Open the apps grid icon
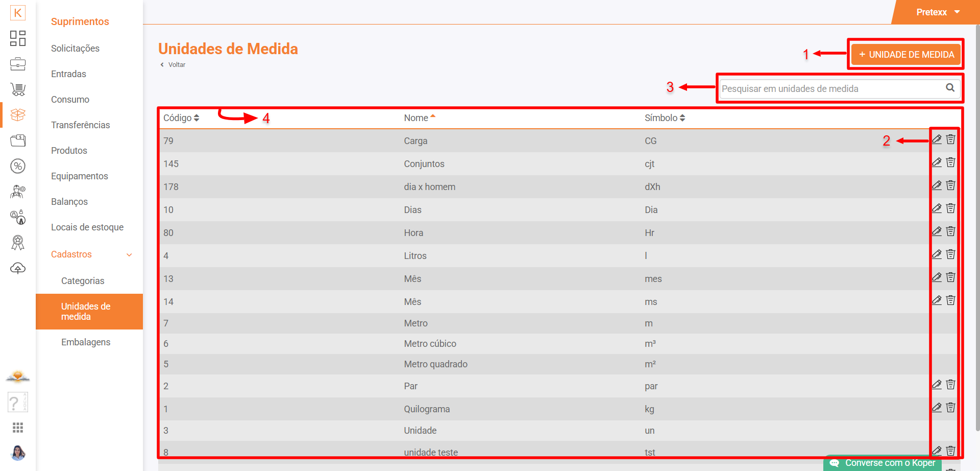 [x=18, y=428]
